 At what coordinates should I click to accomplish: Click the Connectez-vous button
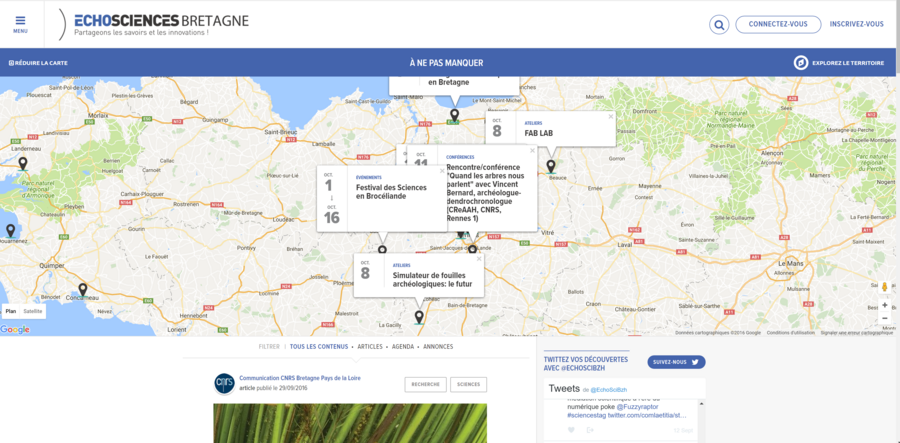(x=778, y=25)
